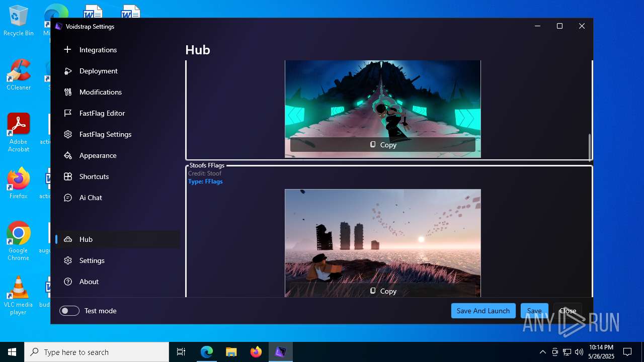Select Firefox desktop icon

[x=19, y=184]
